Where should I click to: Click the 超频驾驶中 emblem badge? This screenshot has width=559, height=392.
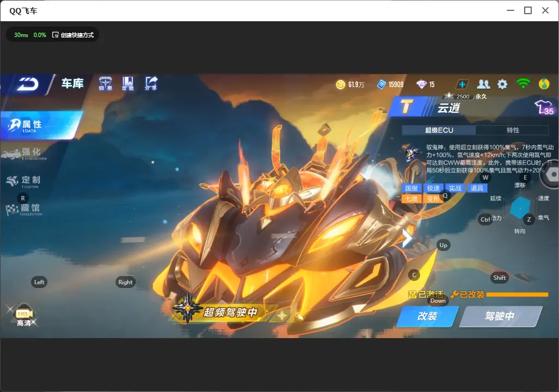tap(187, 309)
